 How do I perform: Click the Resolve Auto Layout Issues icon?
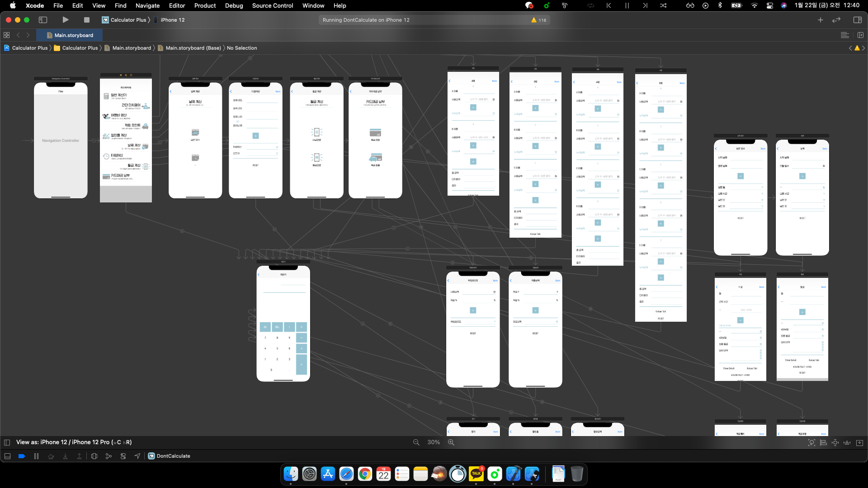[x=847, y=442]
